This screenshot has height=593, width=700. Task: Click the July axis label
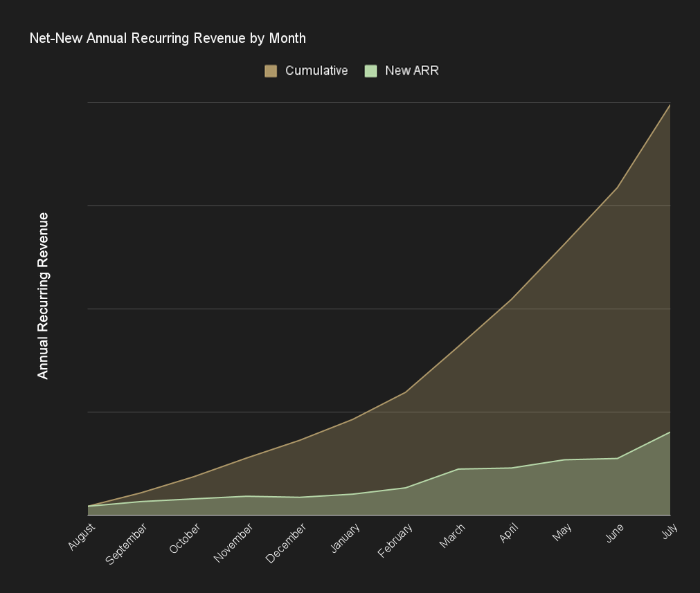(670, 531)
